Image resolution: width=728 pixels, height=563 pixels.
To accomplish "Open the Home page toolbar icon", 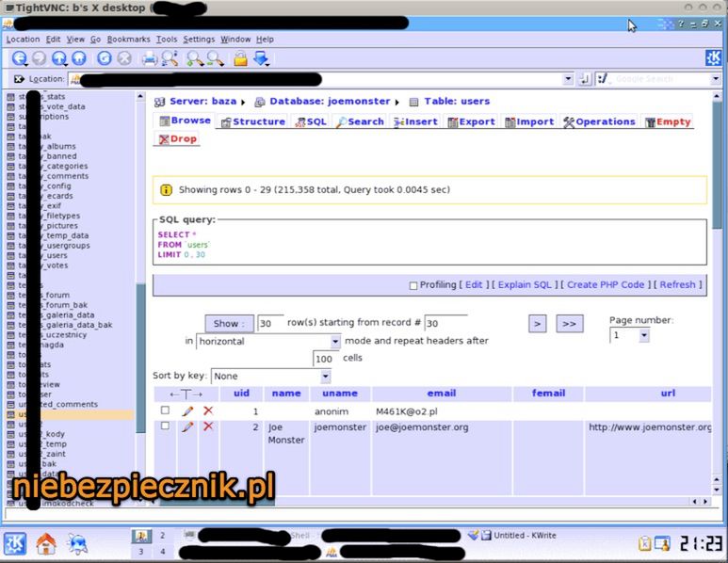I will pyautogui.click(x=79, y=58).
